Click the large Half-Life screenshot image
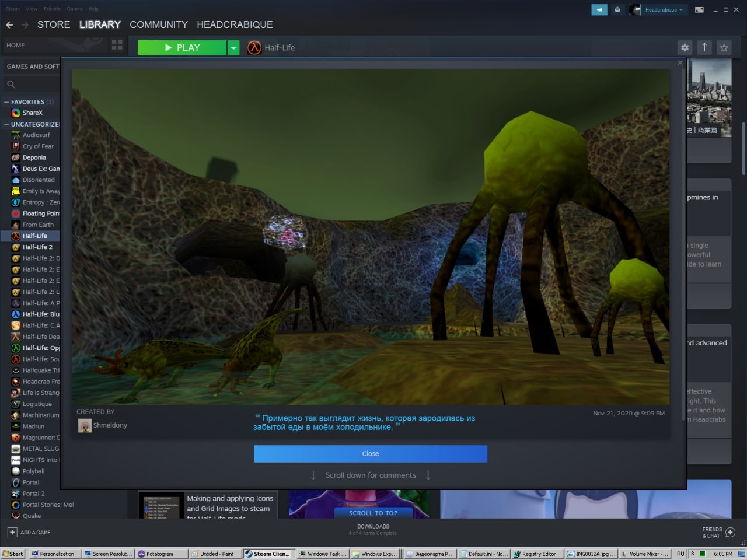 click(x=371, y=237)
